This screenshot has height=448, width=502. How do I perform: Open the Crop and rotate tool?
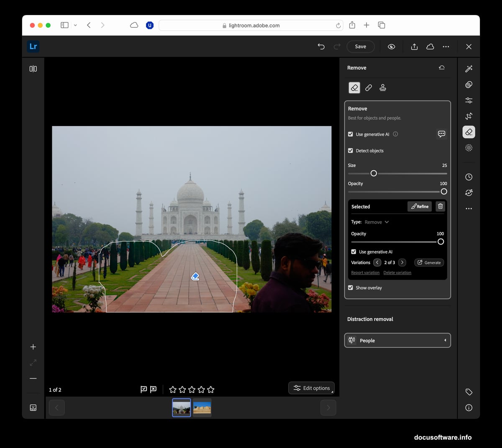[469, 116]
